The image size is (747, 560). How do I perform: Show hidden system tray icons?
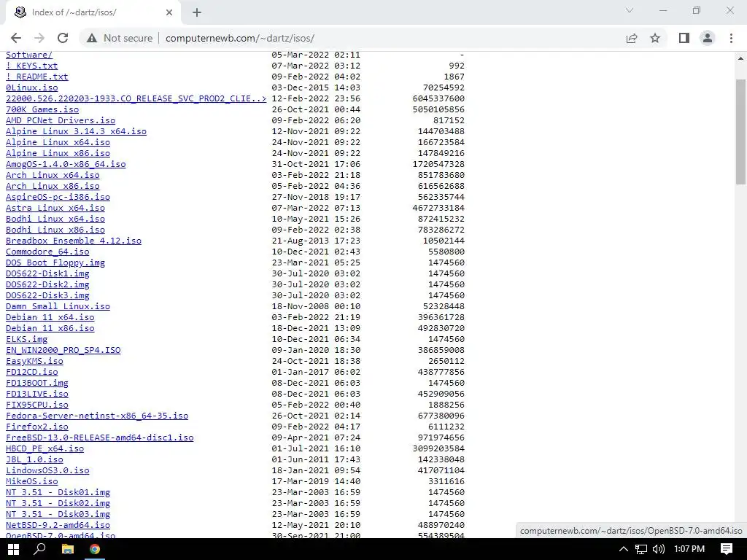pos(623,549)
